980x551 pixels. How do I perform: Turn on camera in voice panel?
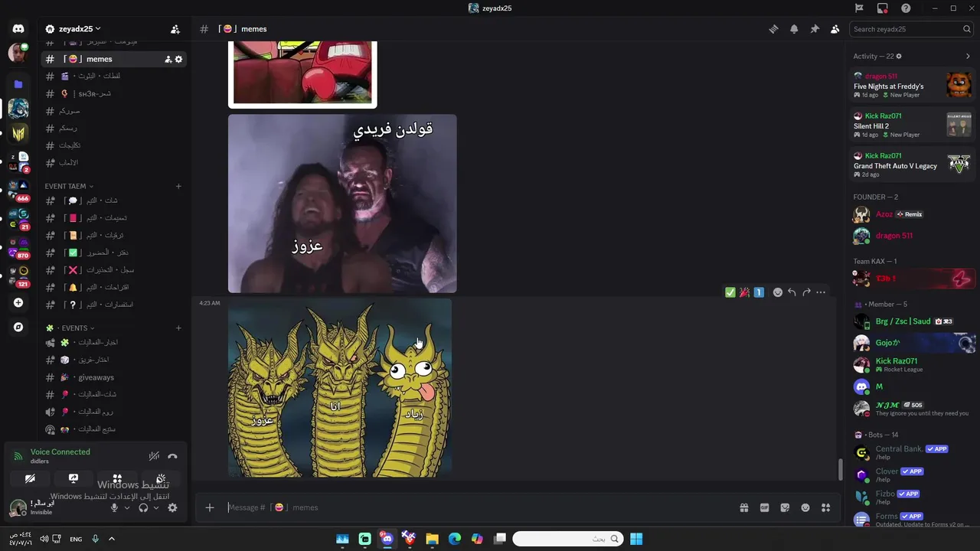click(x=30, y=479)
